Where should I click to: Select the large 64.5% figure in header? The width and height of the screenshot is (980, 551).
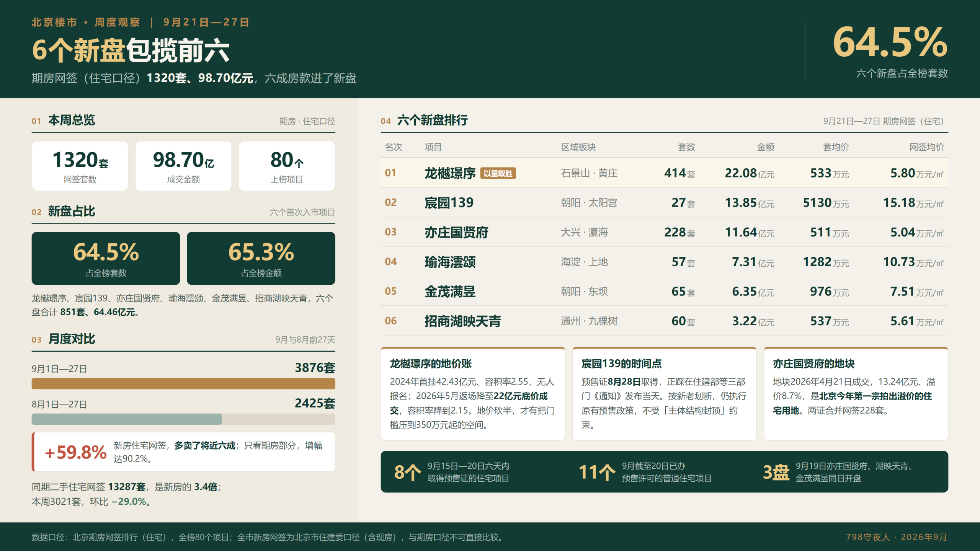890,42
